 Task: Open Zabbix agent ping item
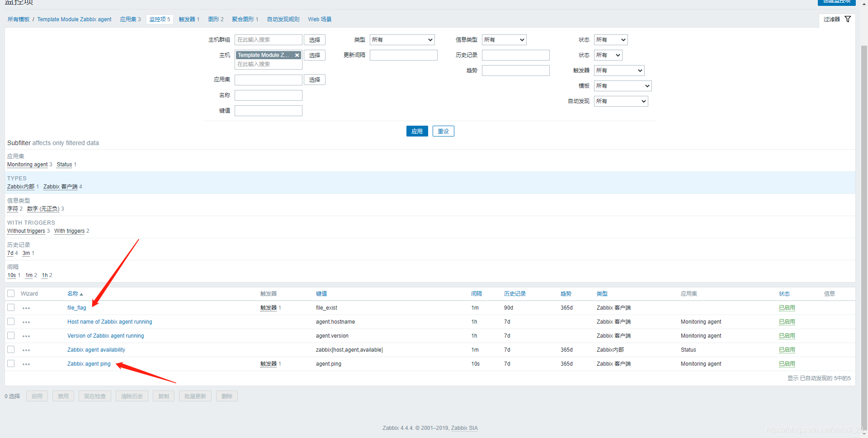(89, 364)
